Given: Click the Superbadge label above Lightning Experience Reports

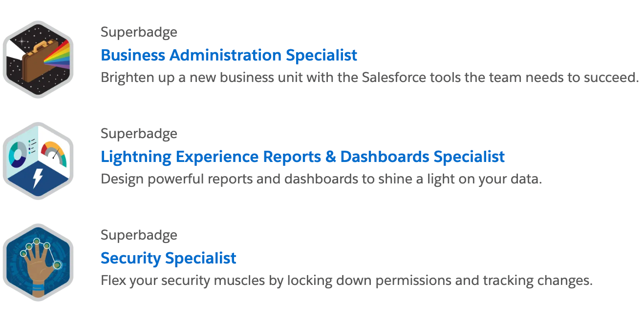Looking at the screenshot, I should tap(139, 134).
